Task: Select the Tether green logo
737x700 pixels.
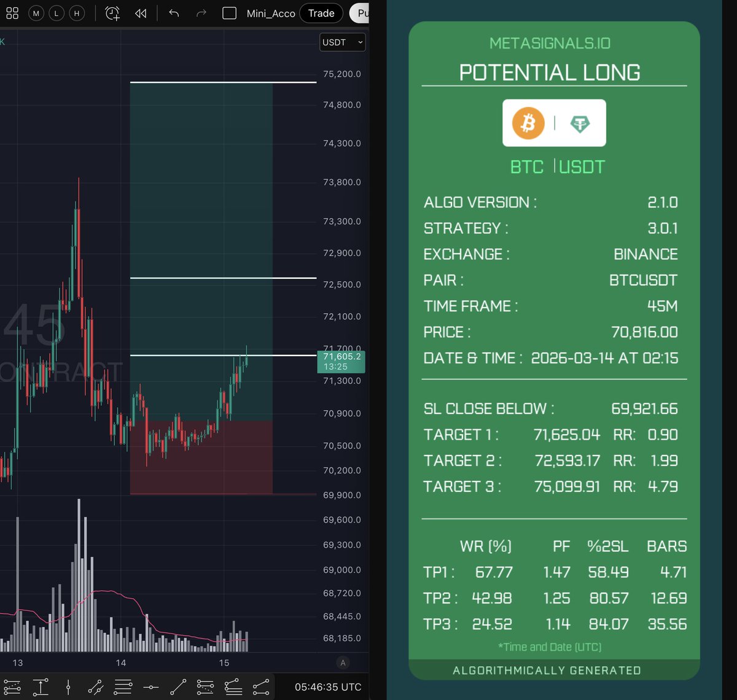Action: pyautogui.click(x=580, y=123)
